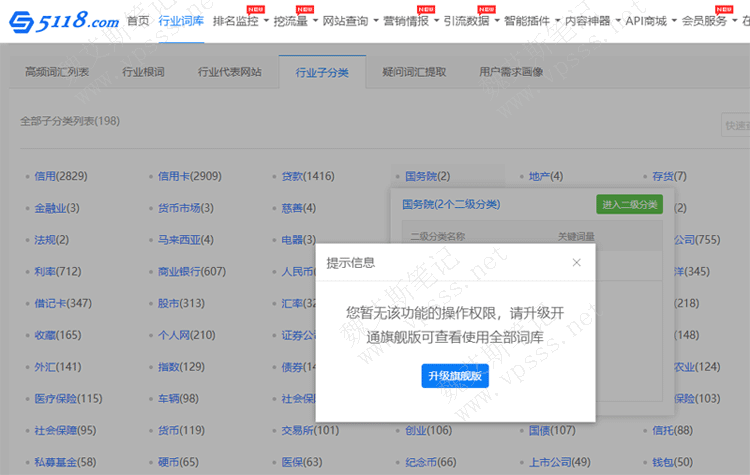Click the 信用卡(2909) category link
The width and height of the screenshot is (750, 475).
189,177
